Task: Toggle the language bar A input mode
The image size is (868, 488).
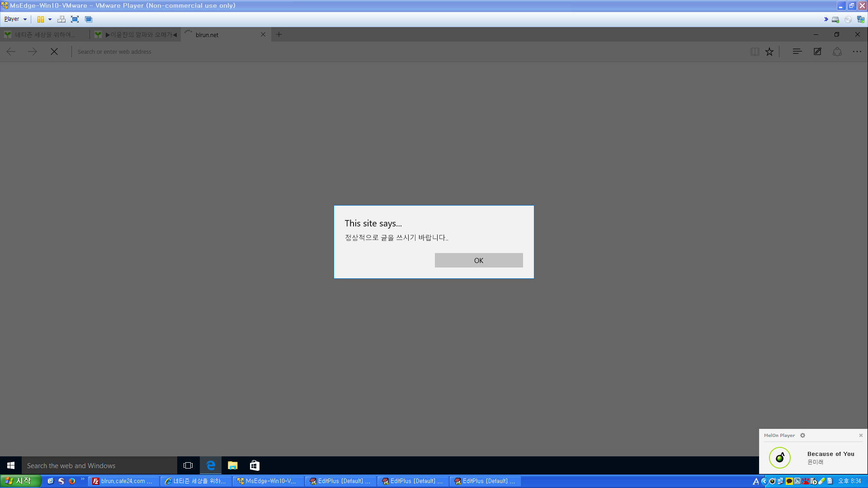Action: (x=756, y=481)
